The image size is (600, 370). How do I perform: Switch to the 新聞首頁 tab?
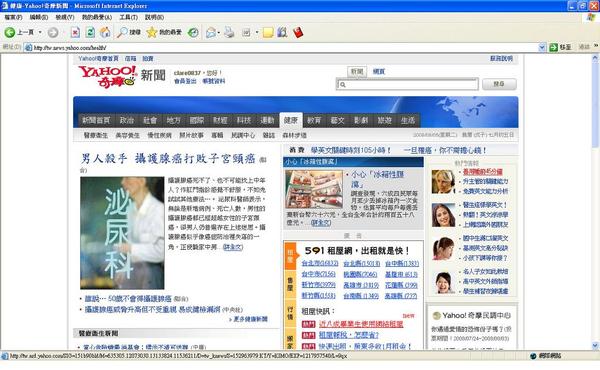(x=96, y=120)
